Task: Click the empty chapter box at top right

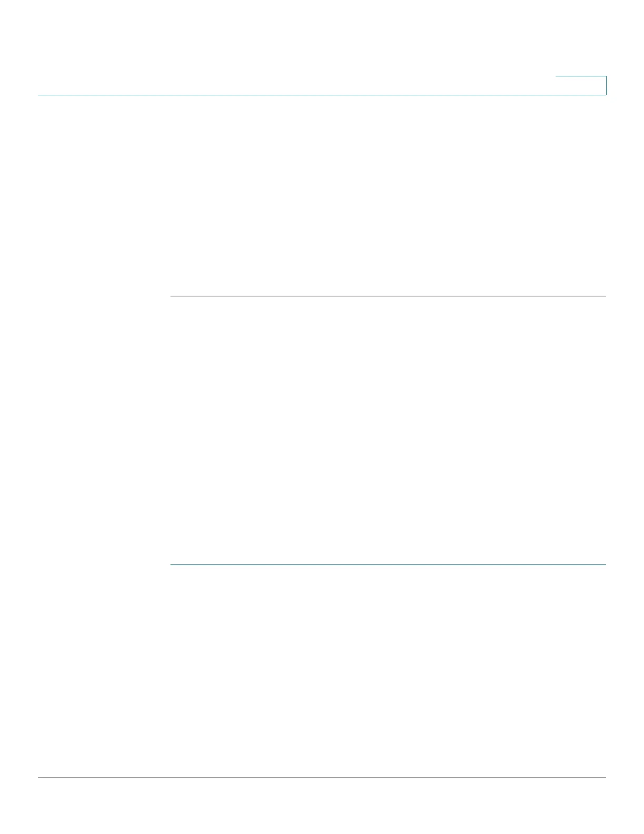Action: pyautogui.click(x=581, y=85)
